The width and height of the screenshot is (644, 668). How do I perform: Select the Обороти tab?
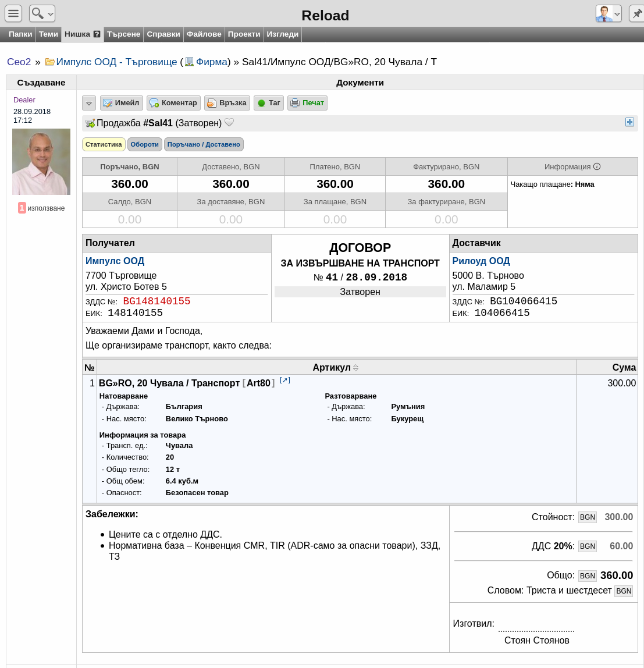[144, 144]
